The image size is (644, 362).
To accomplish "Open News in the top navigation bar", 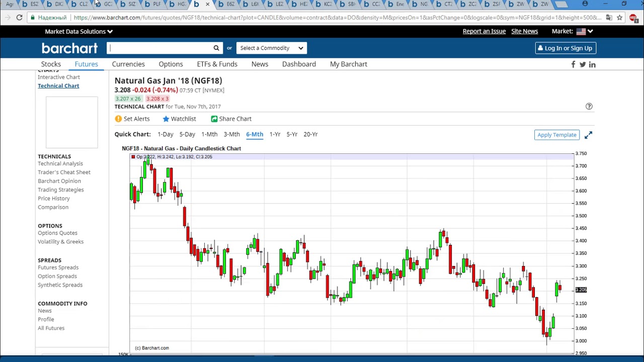I will (260, 64).
